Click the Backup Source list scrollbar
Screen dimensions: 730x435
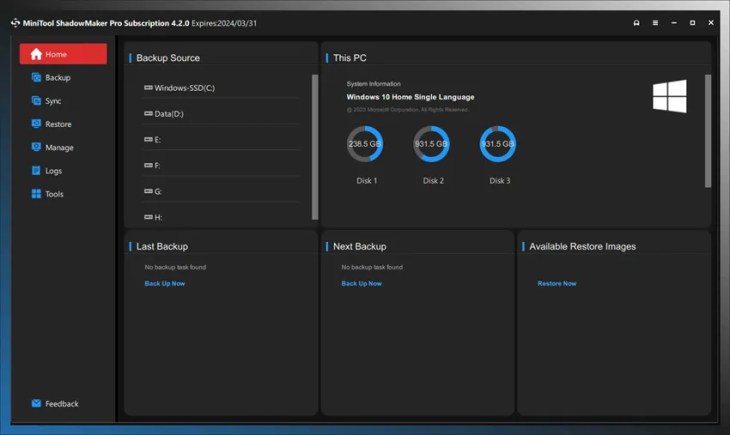click(x=315, y=147)
